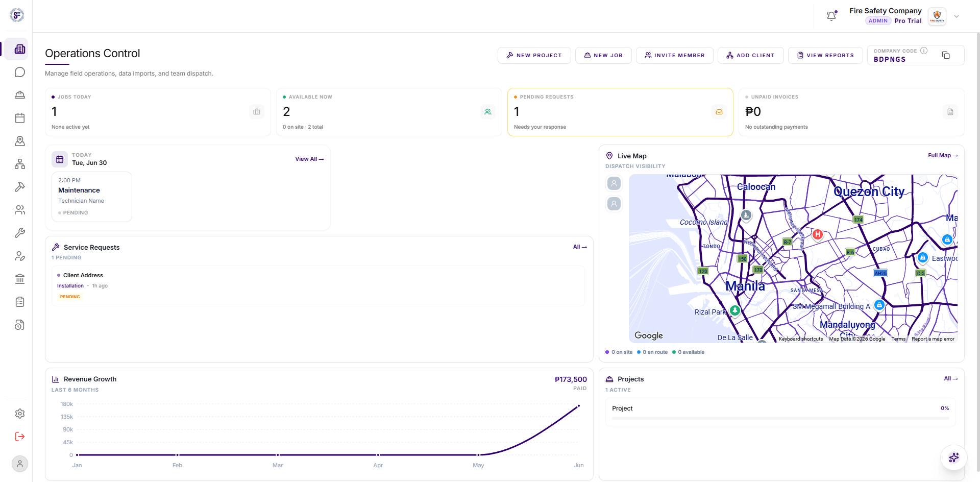Open the location contact sidebar icon
Viewport: 980px width, 482px height.
[x=20, y=141]
